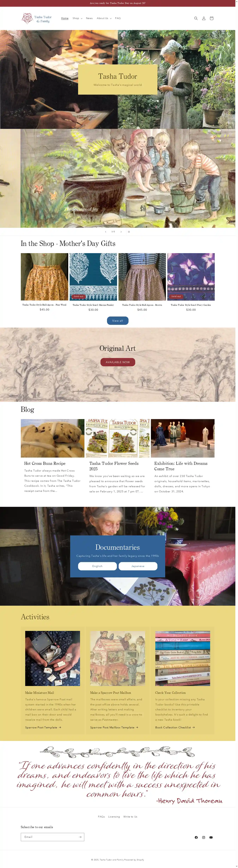Advance to the next slide
The height and width of the screenshot is (868, 238).
click(x=121, y=232)
